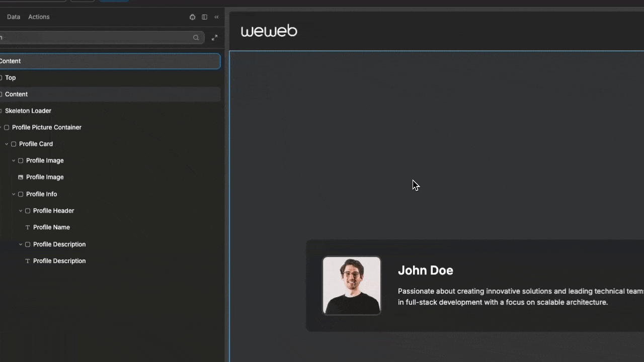The height and width of the screenshot is (362, 644).
Task: Switch to the Data tab
Action: 14,17
